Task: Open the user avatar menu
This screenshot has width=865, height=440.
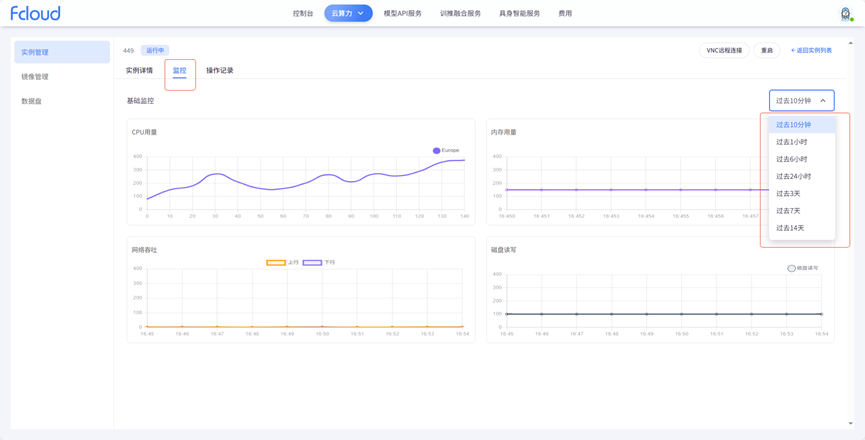Action: point(845,14)
